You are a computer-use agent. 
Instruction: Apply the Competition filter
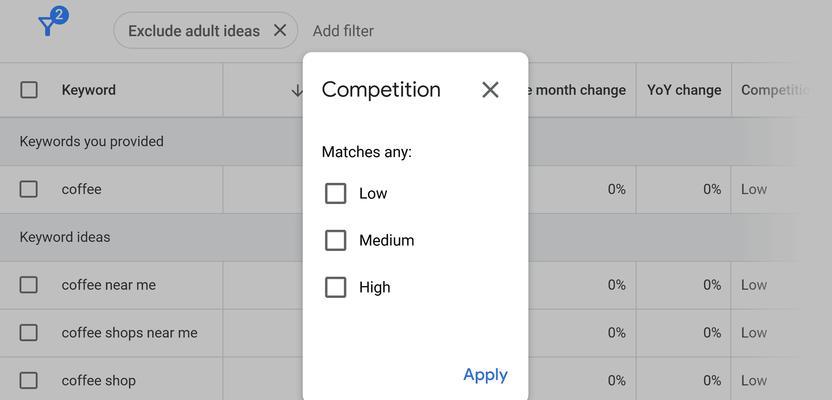[x=485, y=375]
